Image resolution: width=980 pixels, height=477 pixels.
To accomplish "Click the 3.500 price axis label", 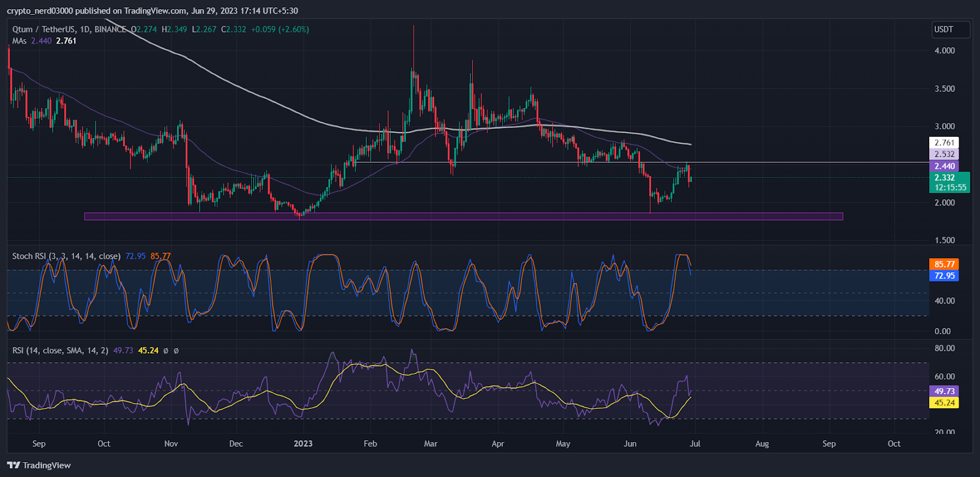I will tap(944, 89).
